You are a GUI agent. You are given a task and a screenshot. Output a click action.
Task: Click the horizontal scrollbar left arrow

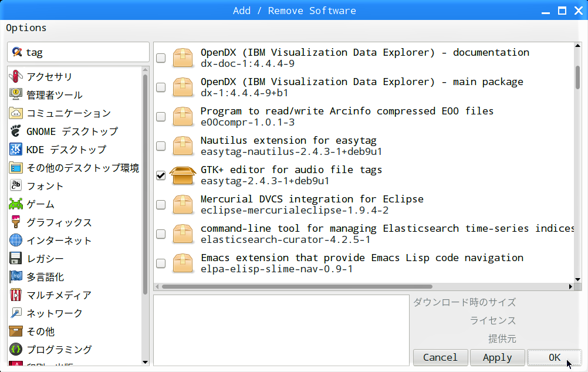[157, 286]
